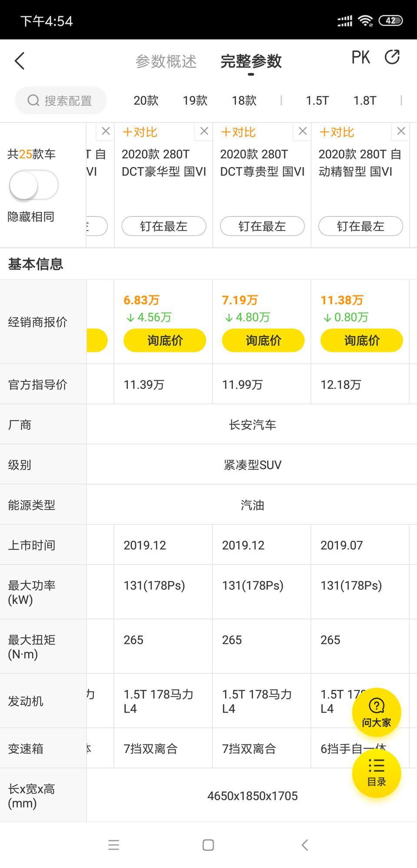The image size is (417, 868).
Task: Tap the 7.19万 dealer price
Action: (240, 300)
